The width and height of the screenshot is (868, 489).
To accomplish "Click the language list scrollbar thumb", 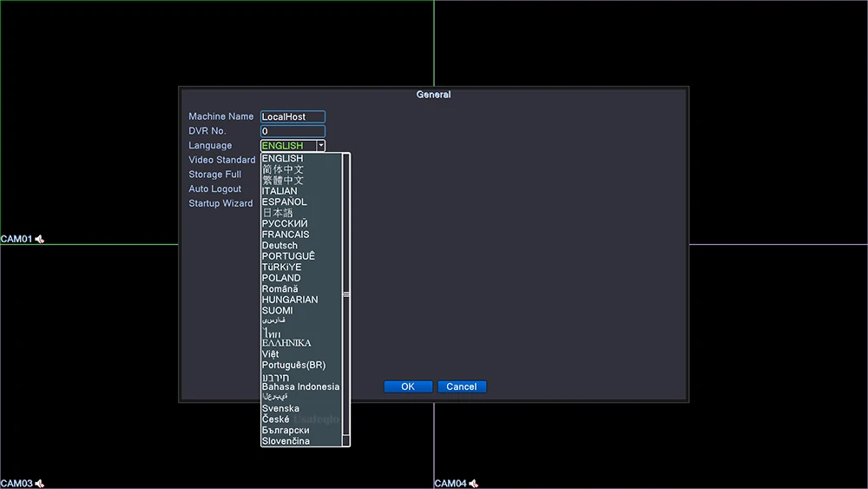I will coord(346,294).
